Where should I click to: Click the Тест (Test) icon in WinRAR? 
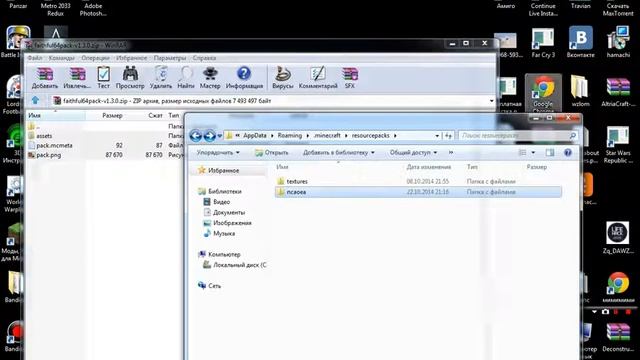(x=103, y=78)
